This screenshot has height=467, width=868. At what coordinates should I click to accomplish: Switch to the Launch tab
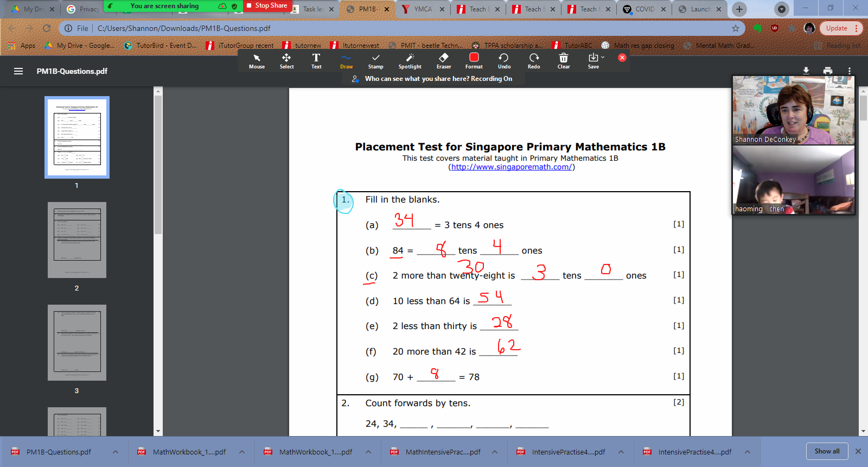tap(700, 9)
